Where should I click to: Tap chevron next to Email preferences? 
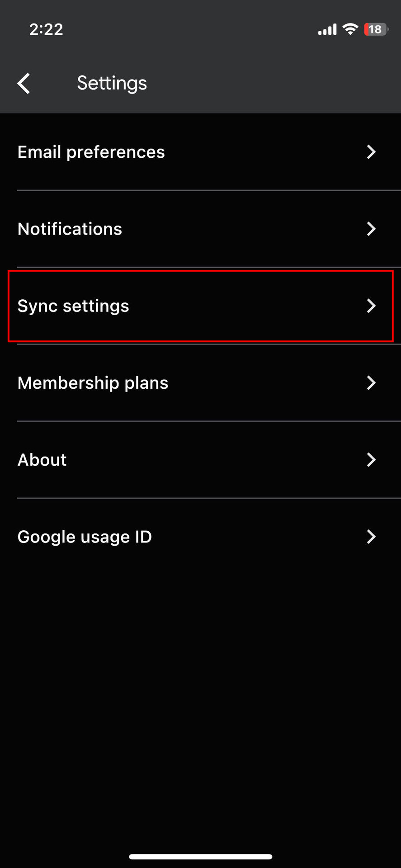(x=371, y=152)
